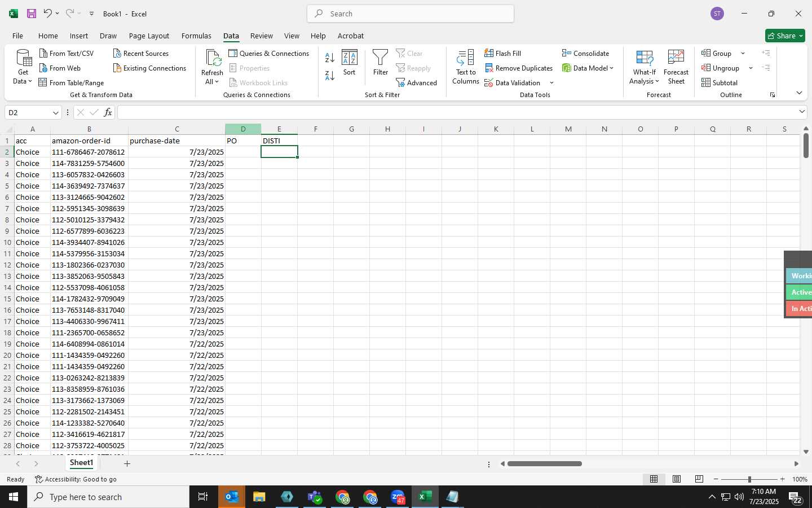Switch to Normal view
The width and height of the screenshot is (812, 508).
pos(654,479)
